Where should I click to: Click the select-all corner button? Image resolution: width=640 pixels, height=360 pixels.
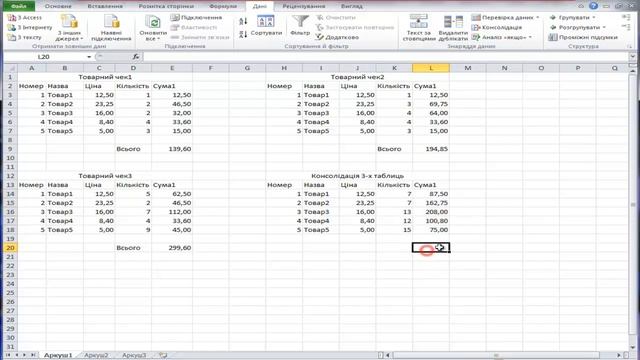(11, 68)
